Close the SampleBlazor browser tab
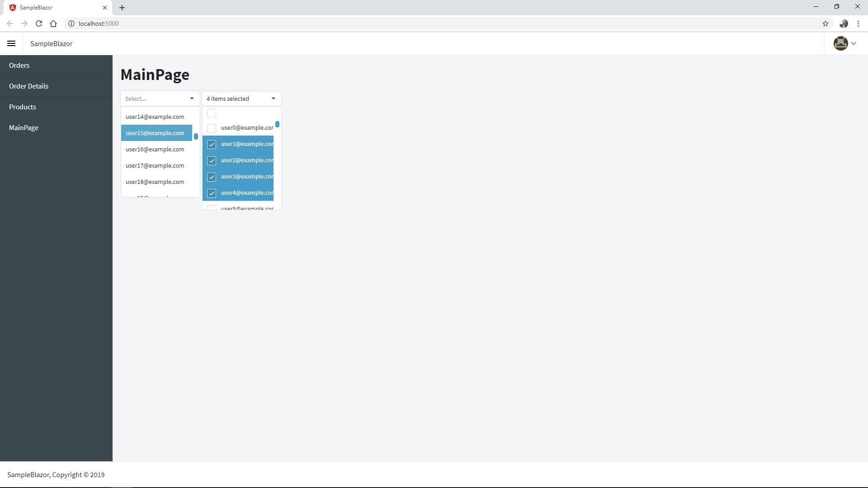868x488 pixels. coord(105,8)
